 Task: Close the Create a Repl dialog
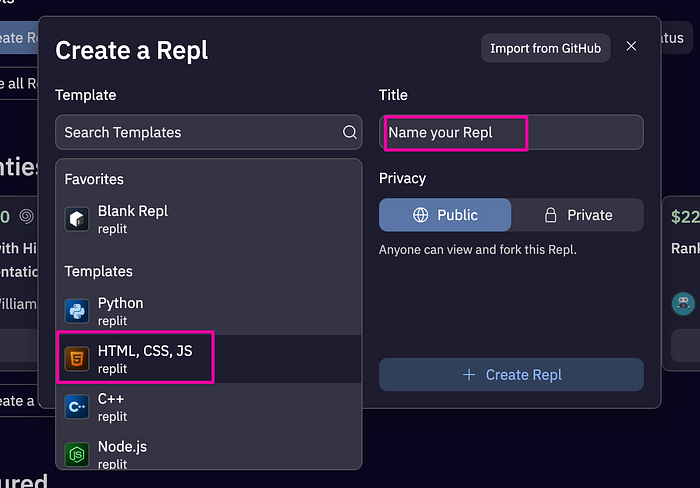click(x=631, y=46)
